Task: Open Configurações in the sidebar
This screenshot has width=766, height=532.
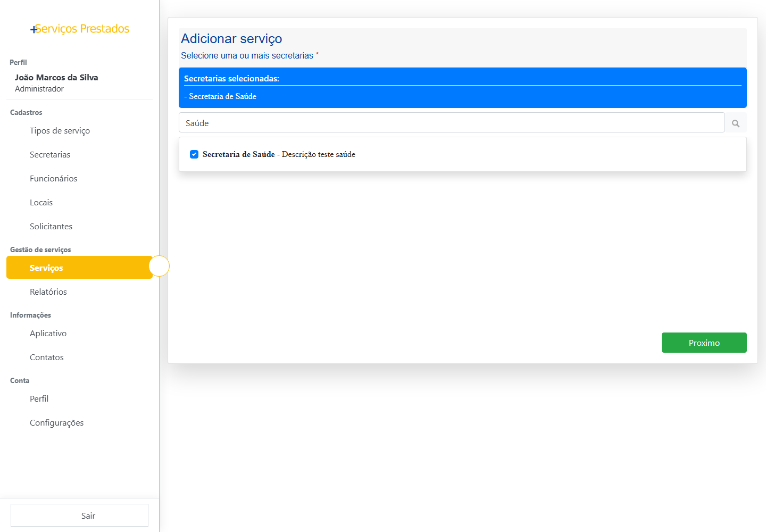Action: click(79, 423)
